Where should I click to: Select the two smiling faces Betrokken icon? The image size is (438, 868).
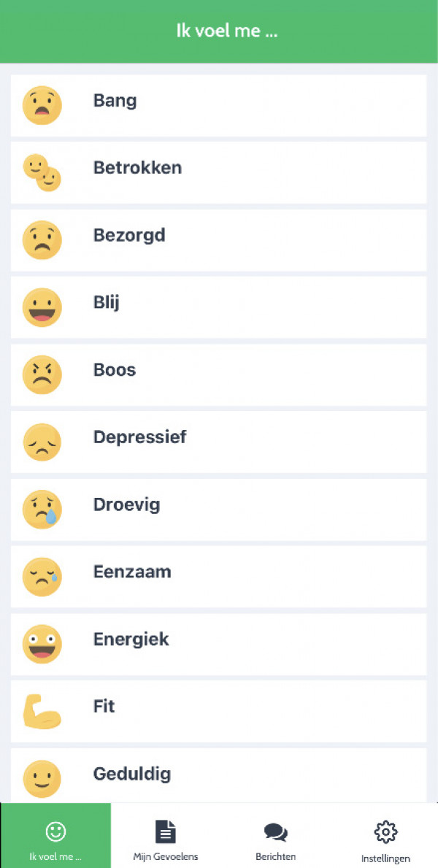[x=42, y=172]
